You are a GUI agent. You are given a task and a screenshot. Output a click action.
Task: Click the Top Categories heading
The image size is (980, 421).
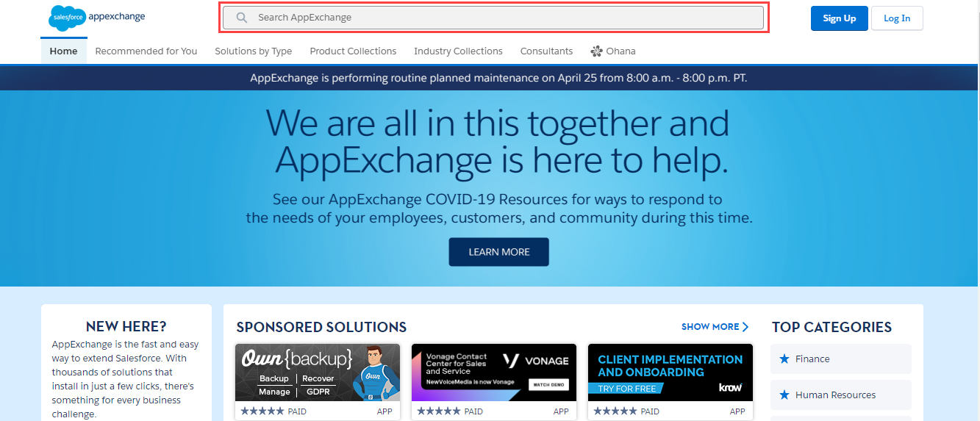pyautogui.click(x=831, y=327)
